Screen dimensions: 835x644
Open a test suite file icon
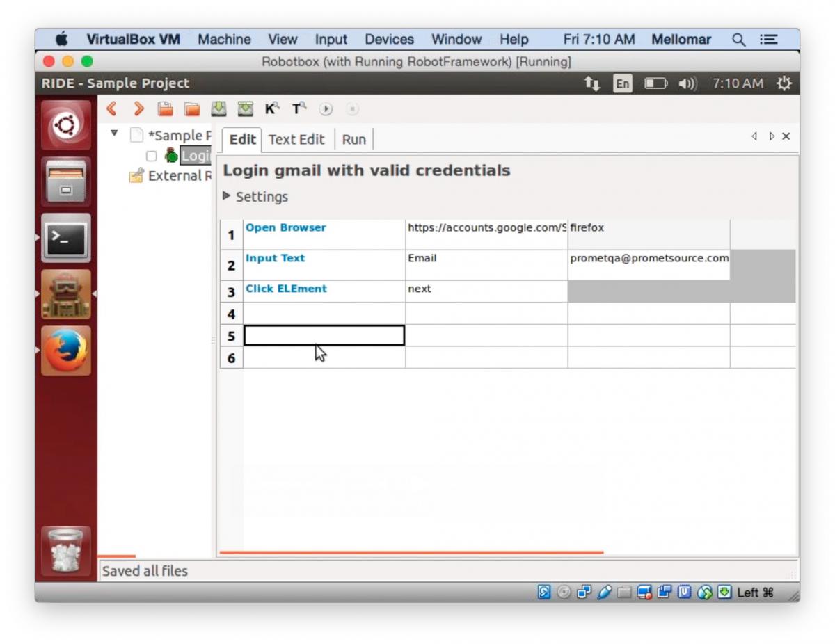[x=165, y=108]
